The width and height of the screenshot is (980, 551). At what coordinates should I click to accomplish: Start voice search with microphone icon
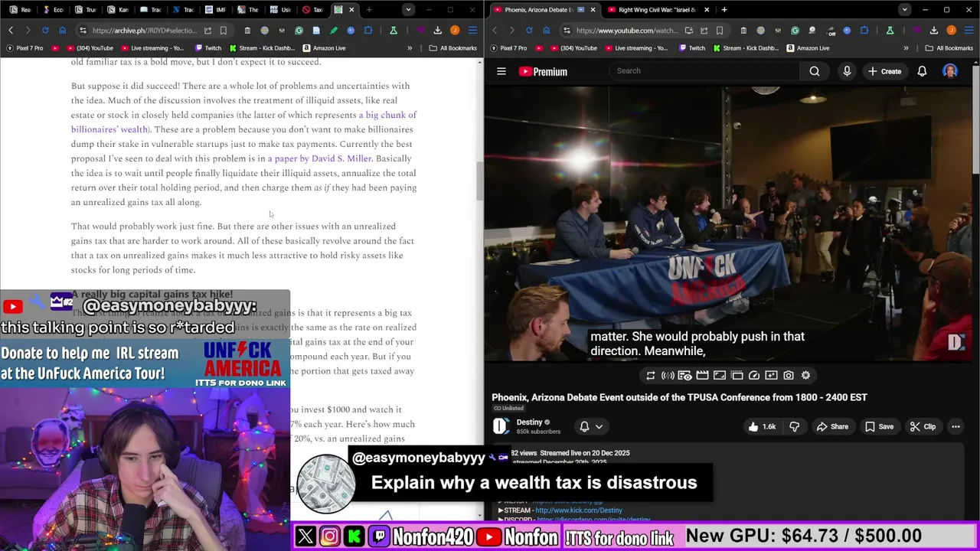[847, 71]
